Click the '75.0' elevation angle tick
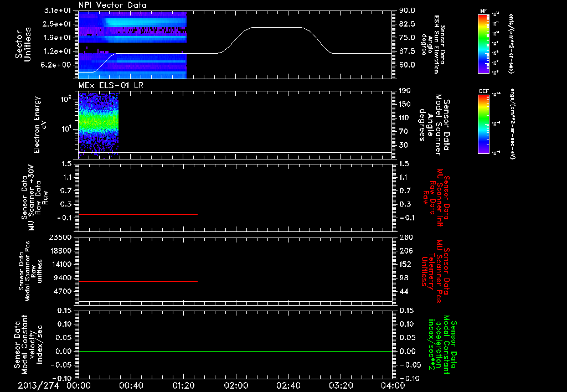This screenshot has height=392, width=567. point(407,38)
